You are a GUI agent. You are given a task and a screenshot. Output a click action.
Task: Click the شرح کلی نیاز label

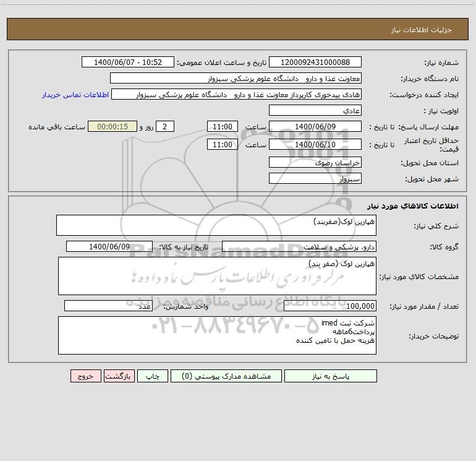pos(436,226)
